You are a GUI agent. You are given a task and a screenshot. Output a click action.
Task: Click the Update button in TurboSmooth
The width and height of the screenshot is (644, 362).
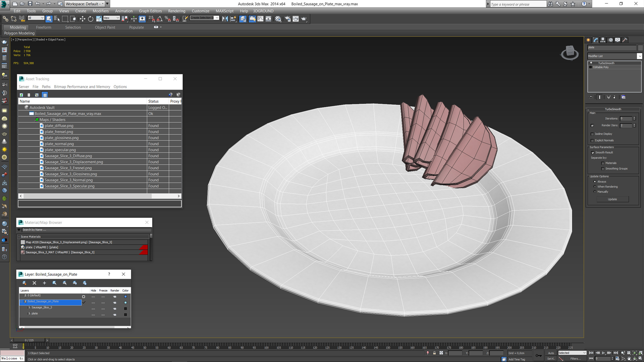[612, 199]
